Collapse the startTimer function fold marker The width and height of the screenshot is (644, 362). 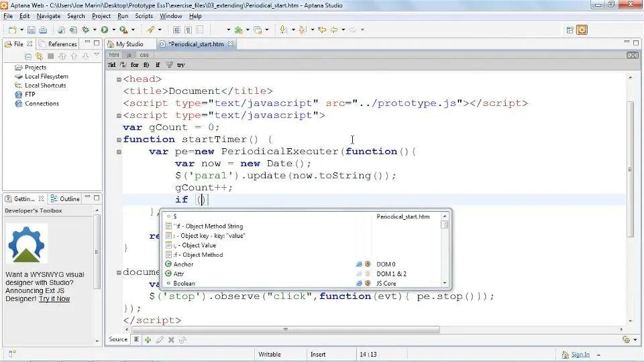coord(119,139)
